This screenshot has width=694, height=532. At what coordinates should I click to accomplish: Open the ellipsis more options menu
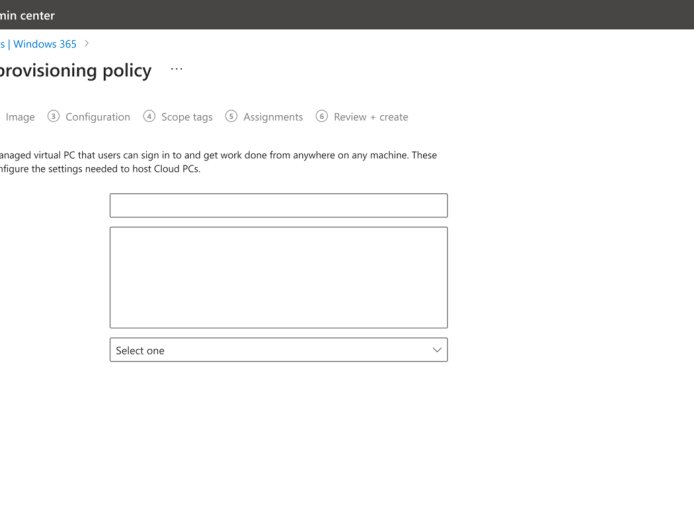[177, 70]
